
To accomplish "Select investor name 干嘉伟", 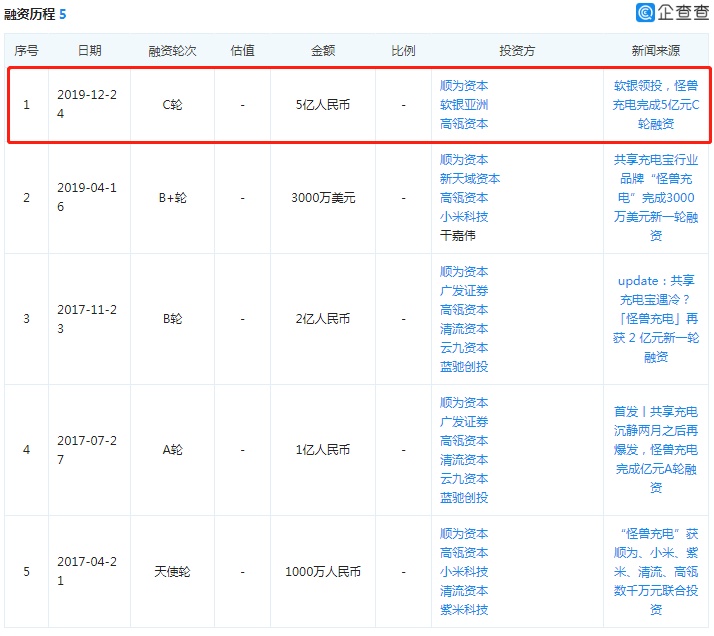I will coord(457,236).
